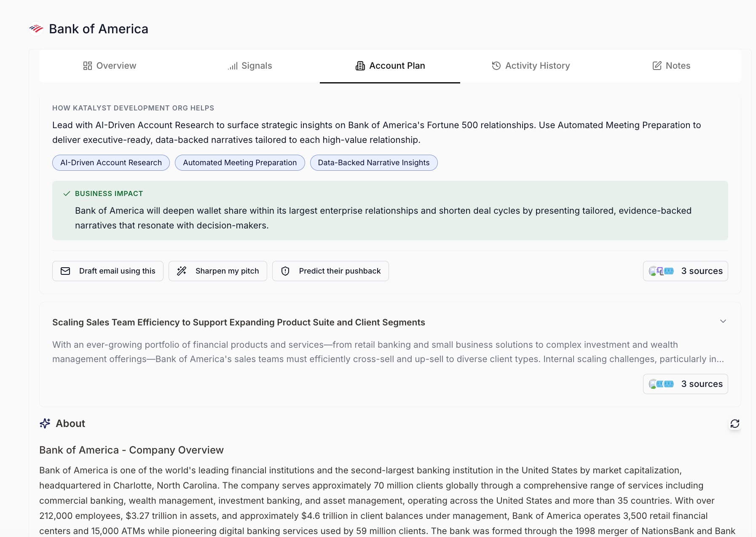This screenshot has width=756, height=537.
Task: Click Draft email using this button
Action: pos(108,271)
